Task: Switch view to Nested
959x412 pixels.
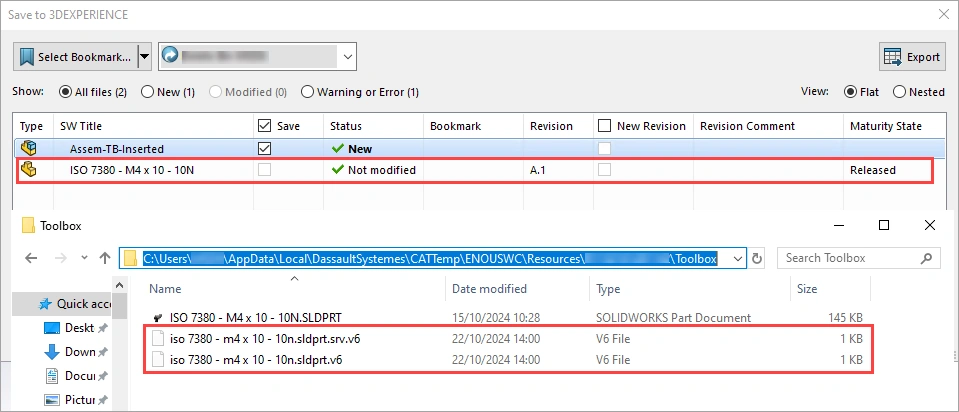Action: coord(899,92)
